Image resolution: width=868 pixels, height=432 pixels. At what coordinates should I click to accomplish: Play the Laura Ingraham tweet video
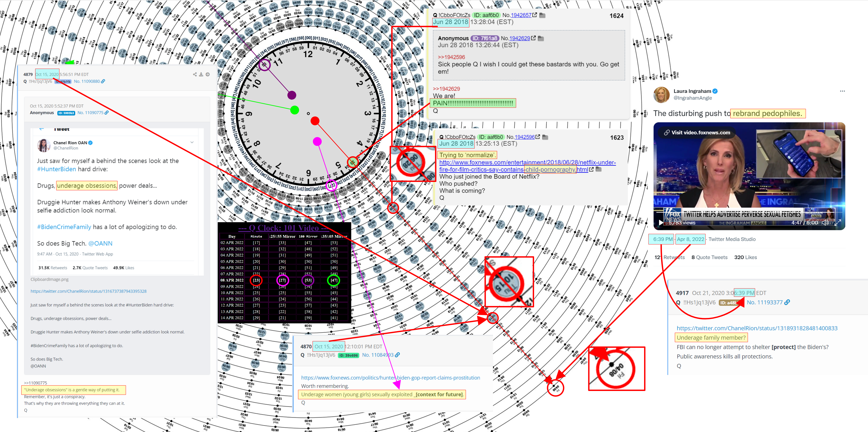click(661, 223)
